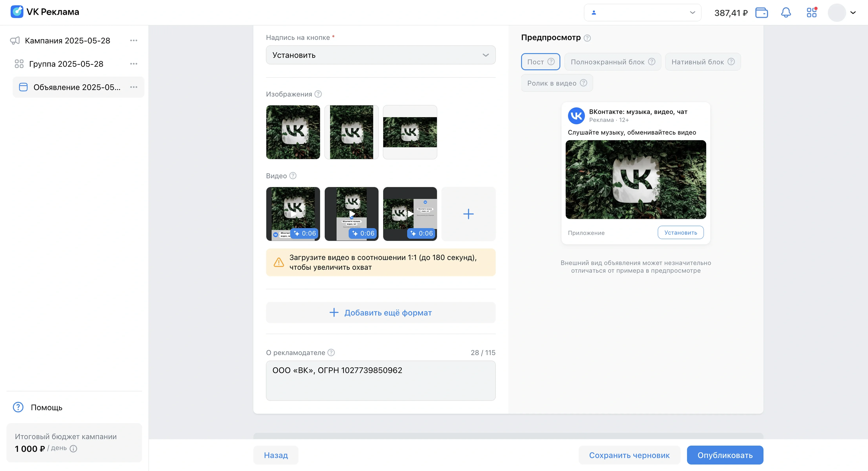This screenshot has width=868, height=471.
Task: Click the preview ad image
Action: [636, 180]
